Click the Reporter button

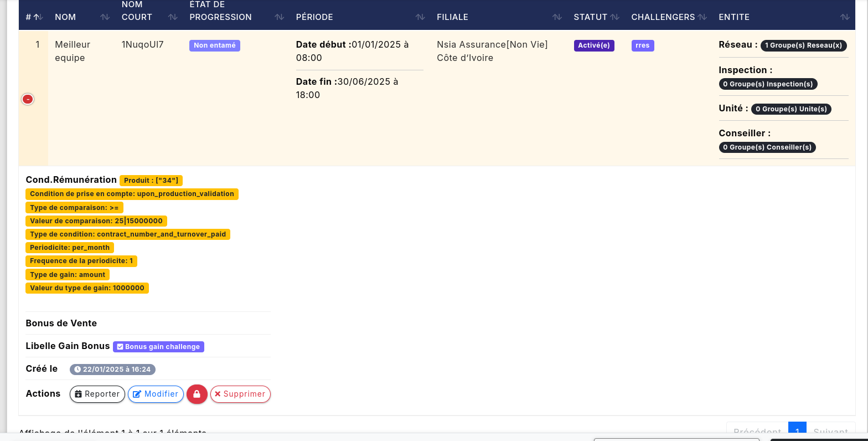pos(97,394)
